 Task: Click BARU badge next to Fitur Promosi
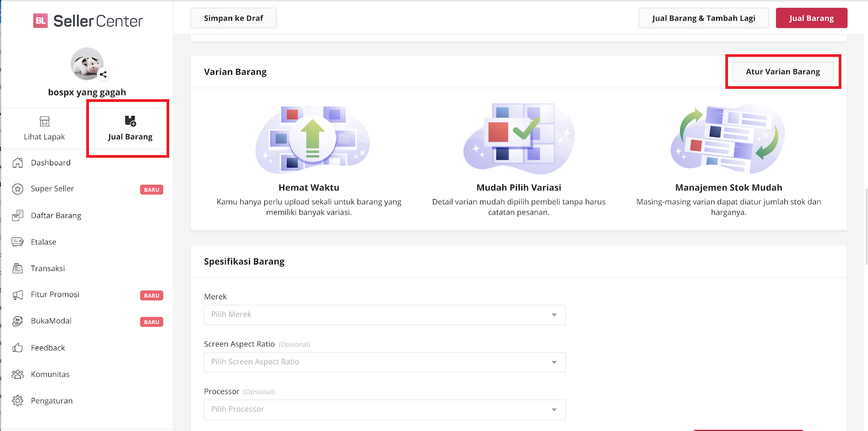[x=152, y=295]
